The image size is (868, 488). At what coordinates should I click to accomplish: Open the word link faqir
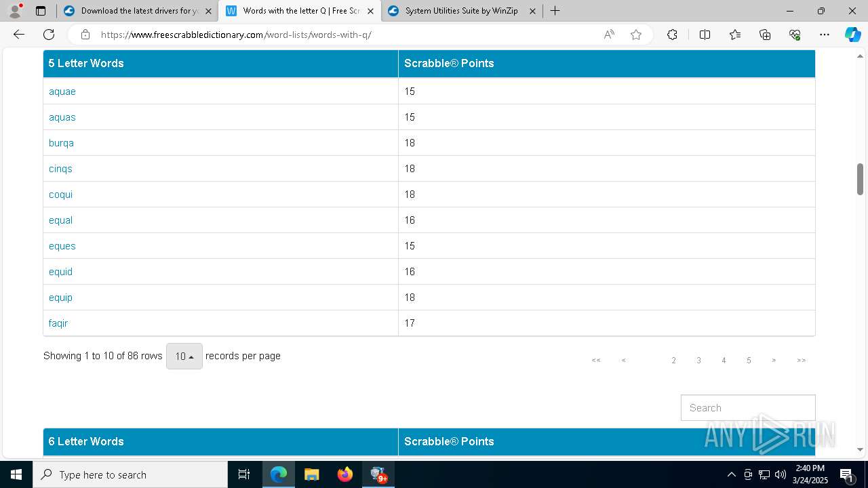point(58,323)
